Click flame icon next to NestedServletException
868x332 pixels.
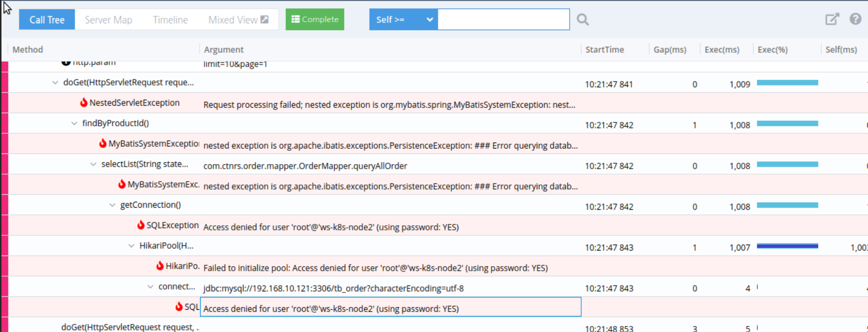[84, 103]
